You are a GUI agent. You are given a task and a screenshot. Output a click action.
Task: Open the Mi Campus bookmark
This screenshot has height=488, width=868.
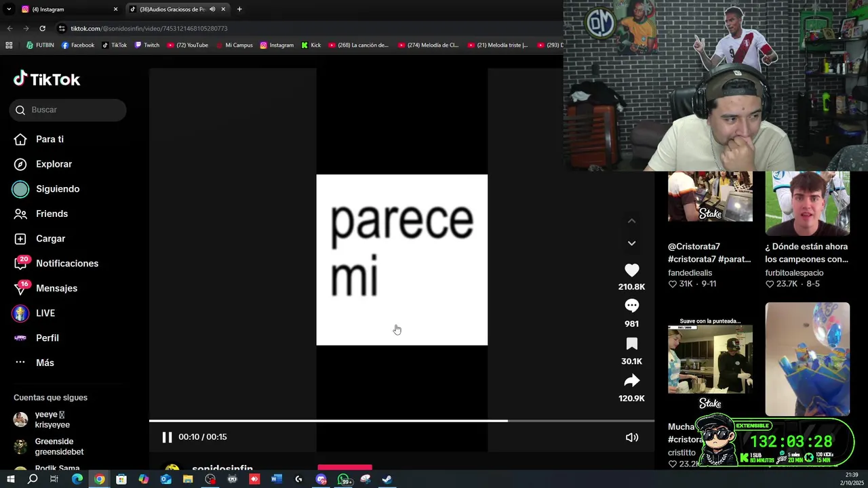234,45
